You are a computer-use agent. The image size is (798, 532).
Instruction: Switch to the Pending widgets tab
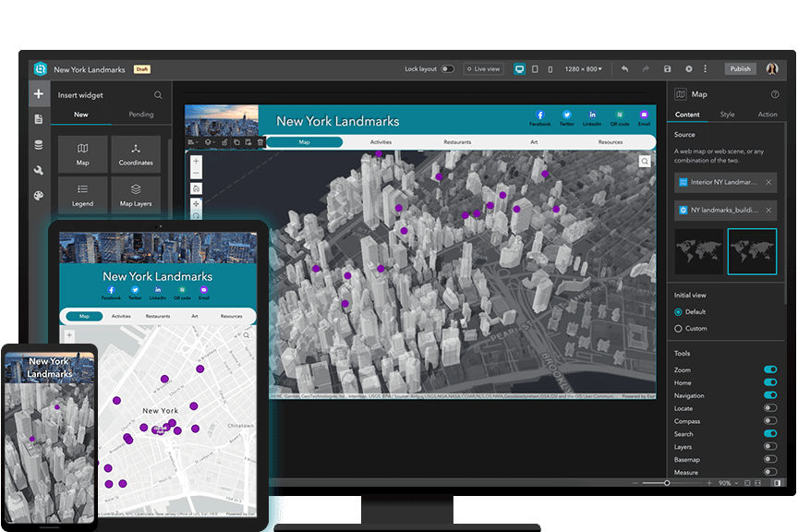click(140, 115)
